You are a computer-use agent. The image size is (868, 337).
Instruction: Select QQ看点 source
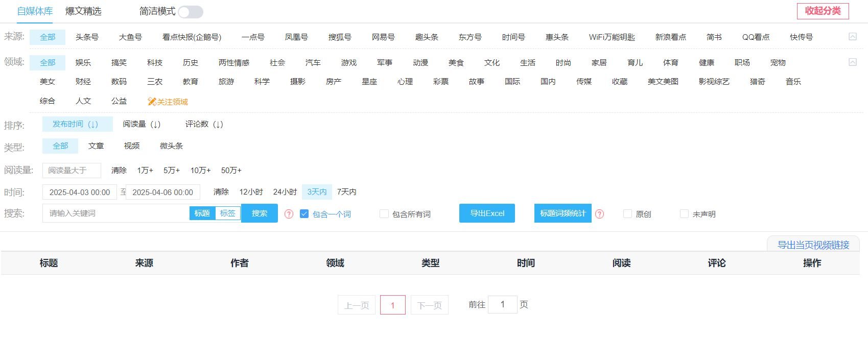click(x=756, y=37)
